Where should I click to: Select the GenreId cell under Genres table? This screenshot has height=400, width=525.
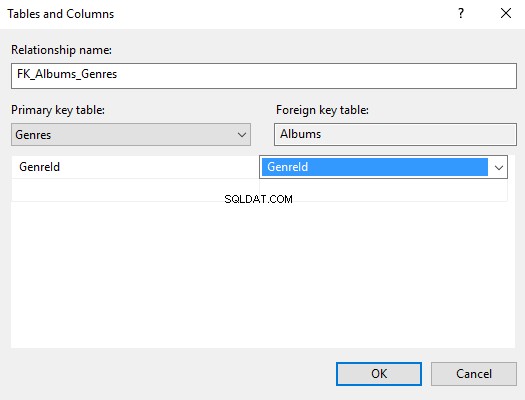coord(135,167)
